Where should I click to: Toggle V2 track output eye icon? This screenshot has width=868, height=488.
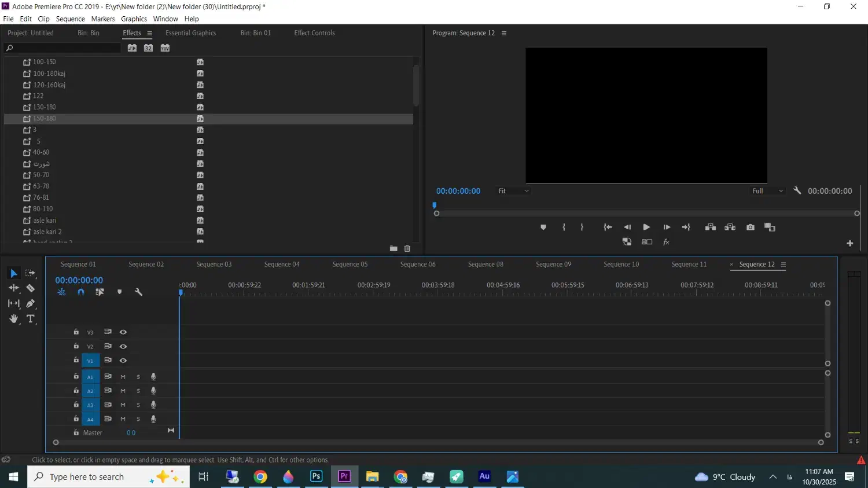(x=123, y=346)
